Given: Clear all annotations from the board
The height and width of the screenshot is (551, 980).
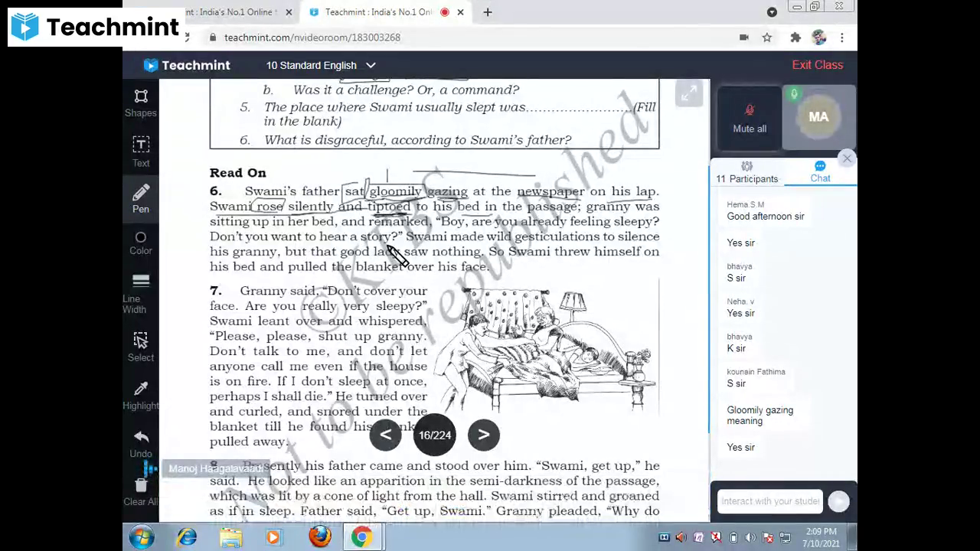Looking at the screenshot, I should pyautogui.click(x=140, y=490).
